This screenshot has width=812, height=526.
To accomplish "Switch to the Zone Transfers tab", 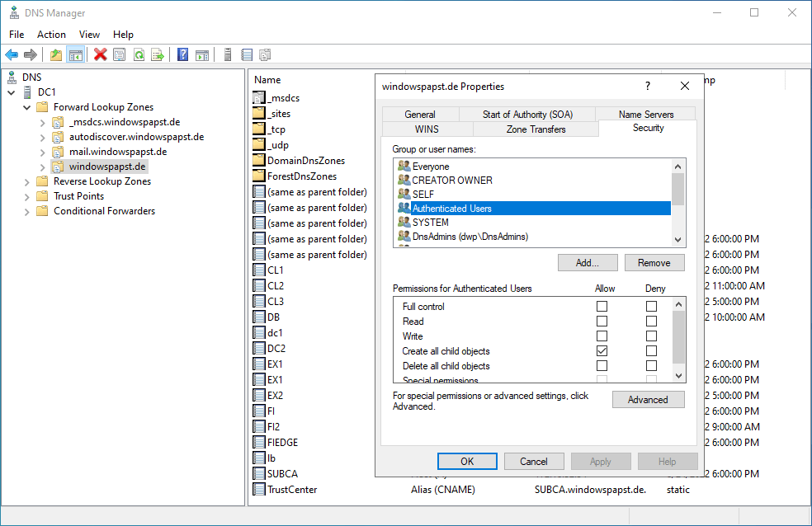I will click(536, 129).
